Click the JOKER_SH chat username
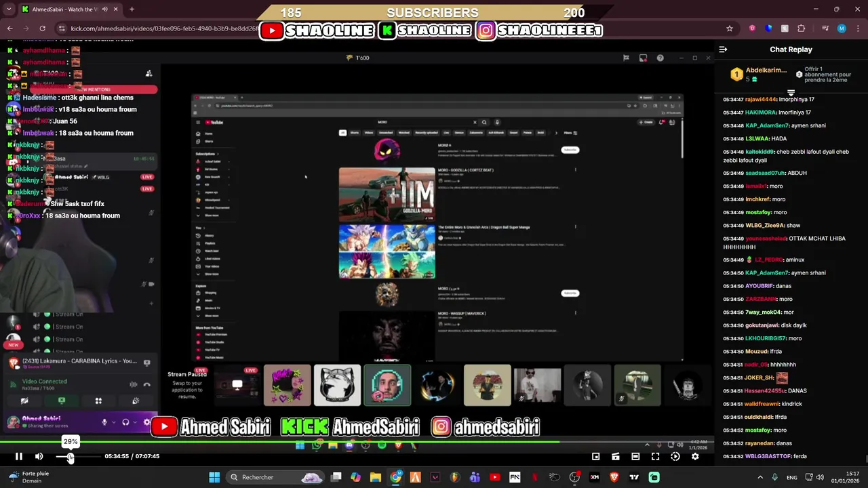The height and width of the screenshot is (488, 868). (759, 378)
